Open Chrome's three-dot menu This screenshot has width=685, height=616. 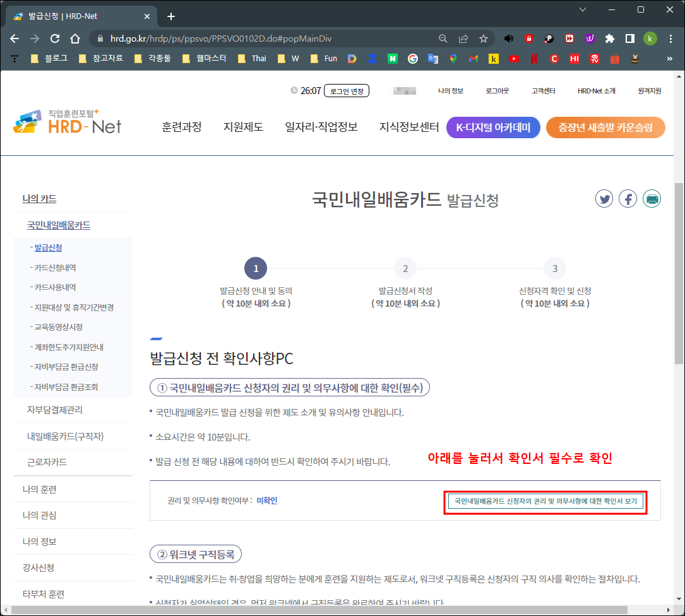670,38
